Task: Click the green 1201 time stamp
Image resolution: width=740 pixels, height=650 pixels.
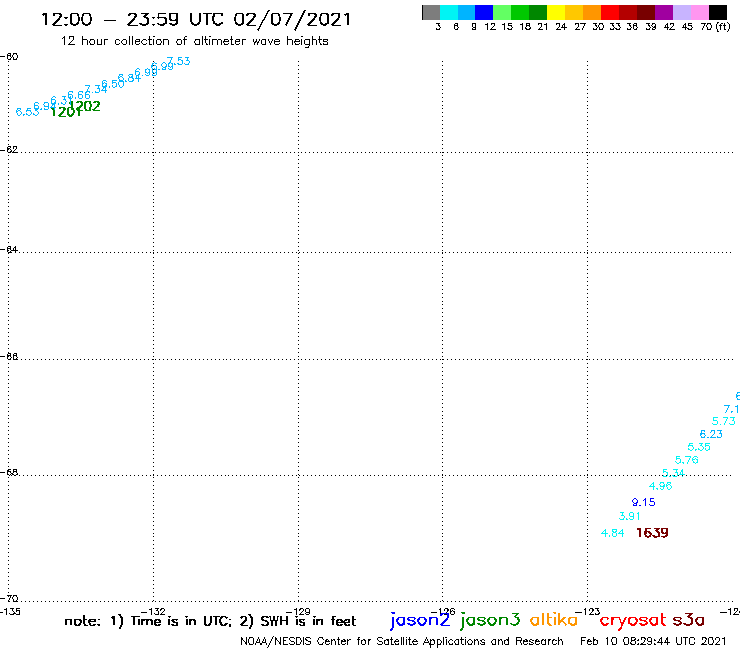Action: (66, 112)
